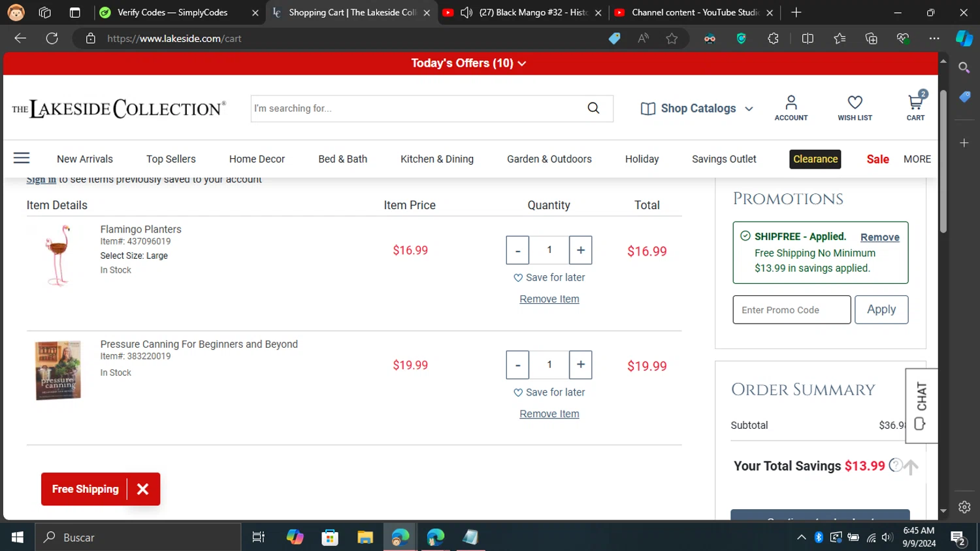
Task: Click the Clearance button
Action: pos(815,159)
